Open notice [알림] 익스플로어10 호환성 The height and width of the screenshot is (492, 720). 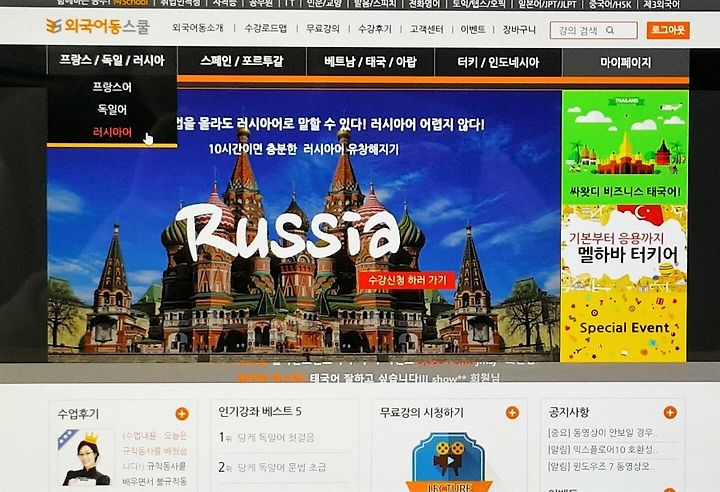(x=602, y=449)
